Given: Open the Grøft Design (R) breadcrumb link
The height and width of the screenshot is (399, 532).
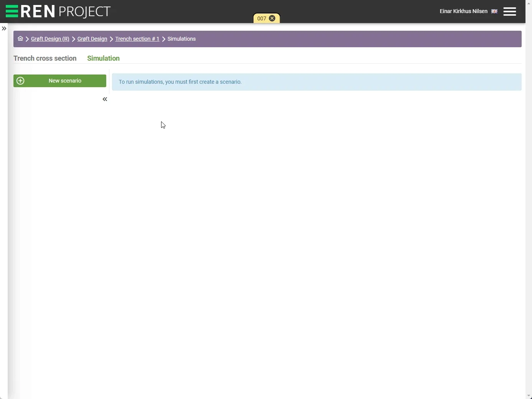Looking at the screenshot, I should pos(50,39).
